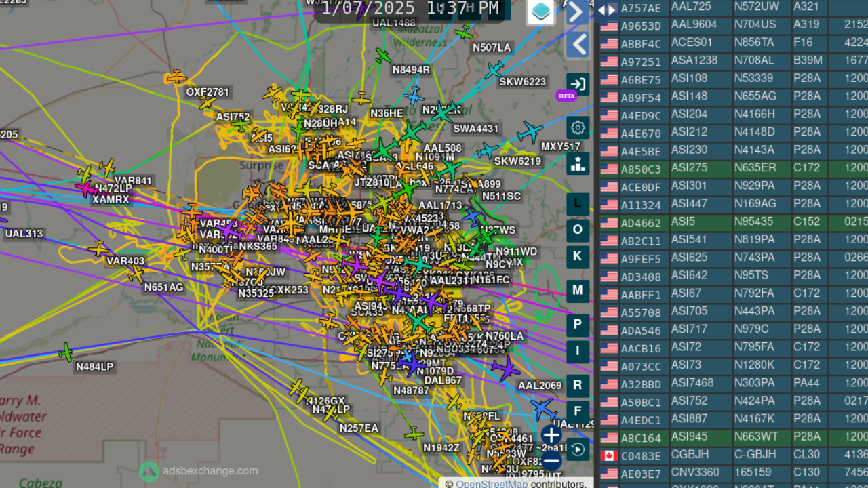
Task: Toggle the M map button
Action: pos(578,291)
